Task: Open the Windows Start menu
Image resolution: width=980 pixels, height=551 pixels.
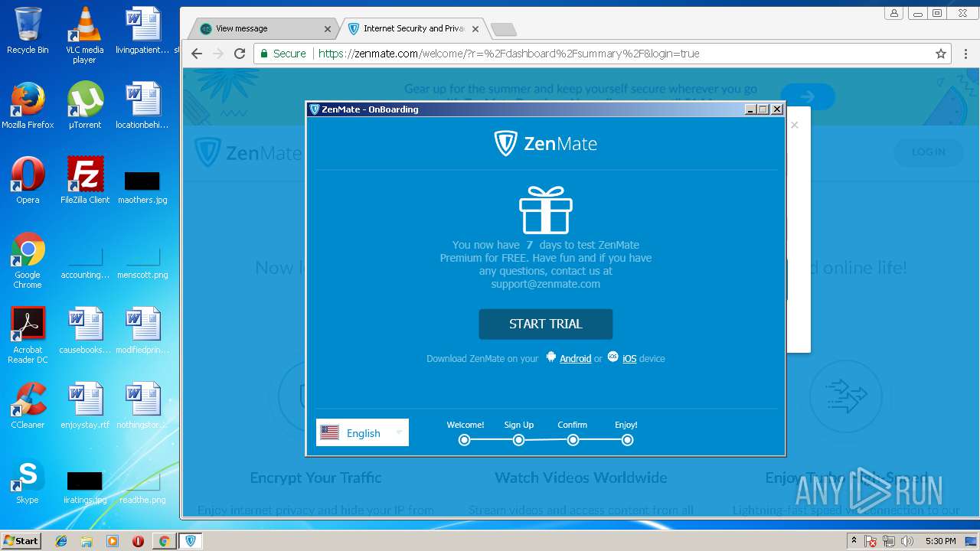Action: pyautogui.click(x=21, y=540)
